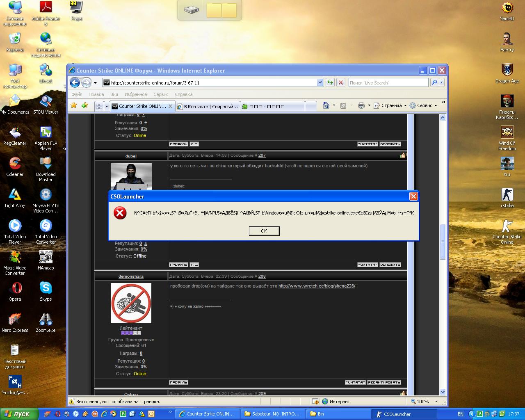Open message number 207 link
Image resolution: width=525 pixels, height=420 pixels.
tap(262, 155)
